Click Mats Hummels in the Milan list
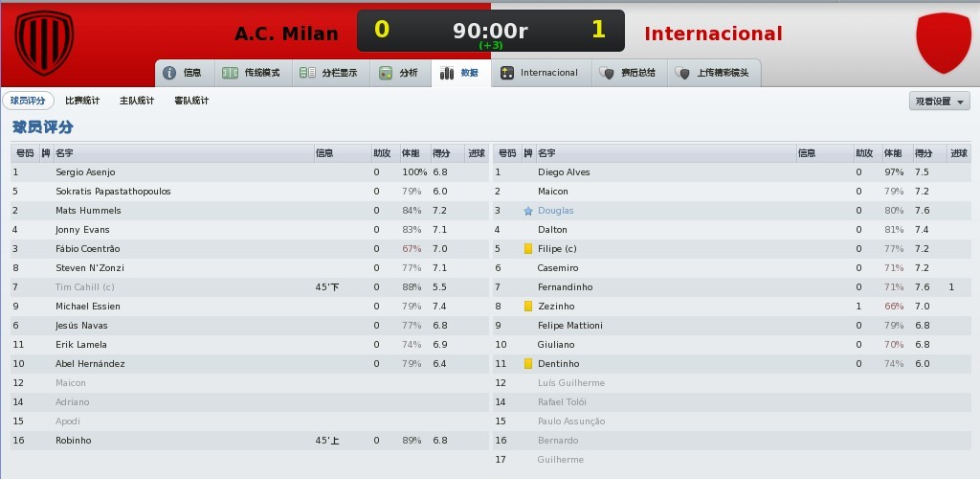The height and width of the screenshot is (479, 980). [88, 211]
